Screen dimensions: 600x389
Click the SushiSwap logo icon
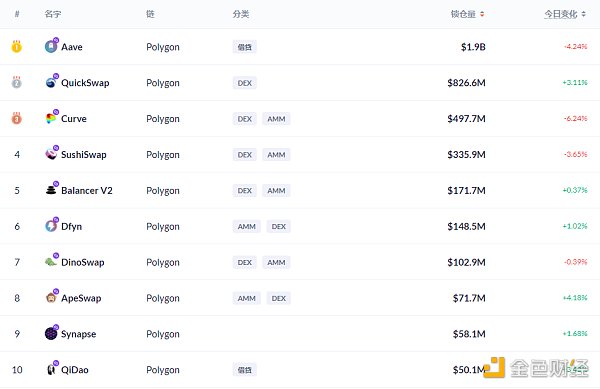pyautogui.click(x=51, y=155)
